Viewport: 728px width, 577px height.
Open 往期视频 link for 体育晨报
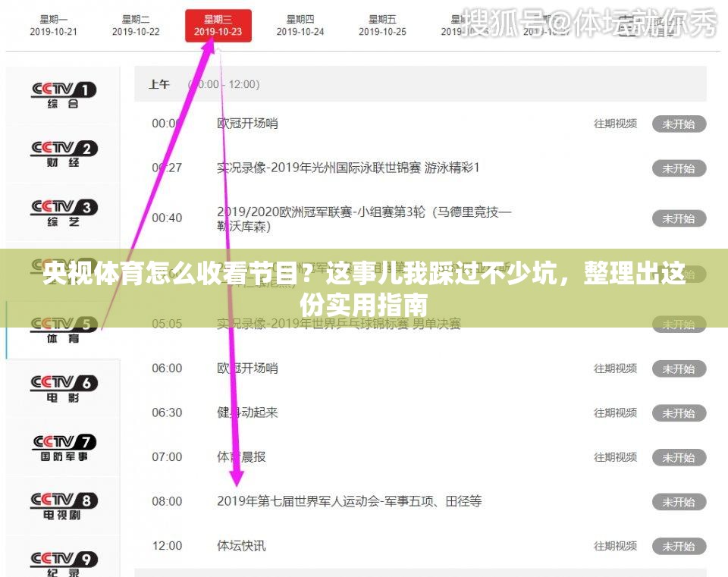tap(615, 456)
